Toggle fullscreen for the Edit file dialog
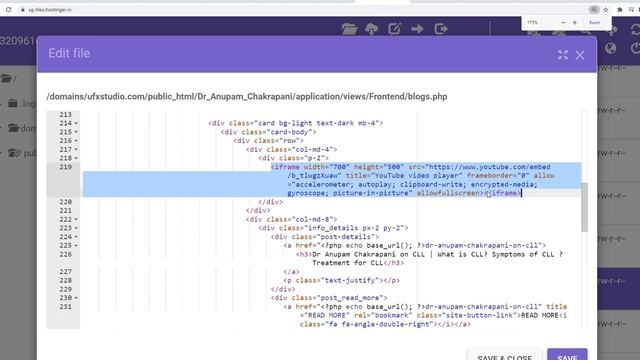 (x=563, y=55)
